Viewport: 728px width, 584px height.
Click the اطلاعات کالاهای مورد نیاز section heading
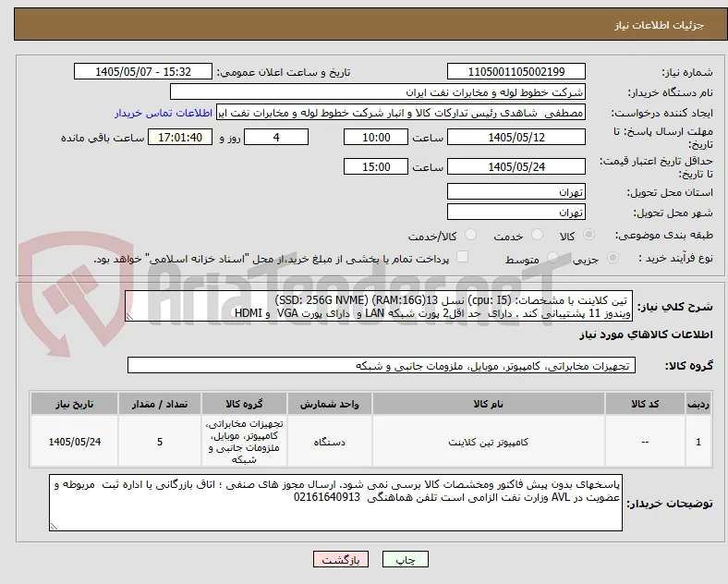pyautogui.click(x=646, y=335)
